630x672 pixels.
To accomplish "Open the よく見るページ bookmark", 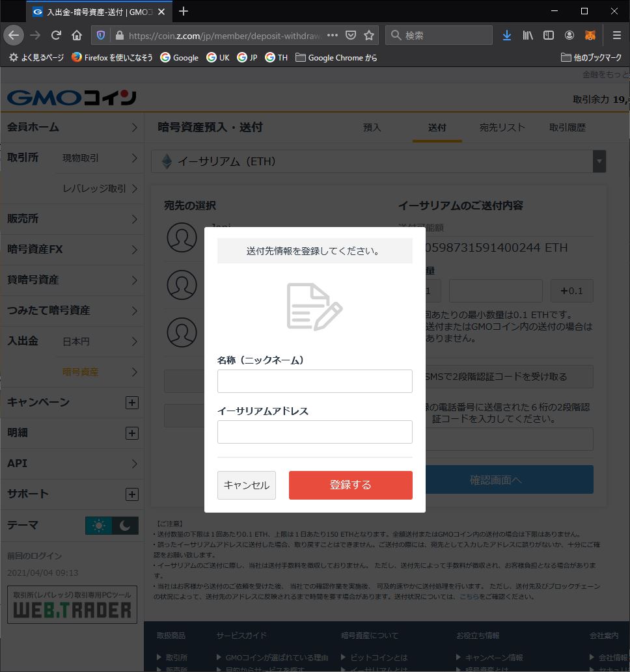I will point(36,57).
